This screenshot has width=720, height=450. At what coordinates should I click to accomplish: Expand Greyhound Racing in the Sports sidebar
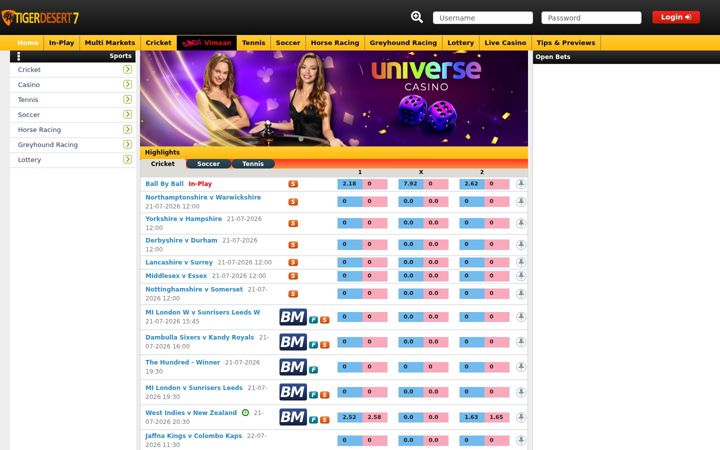pyautogui.click(x=127, y=144)
